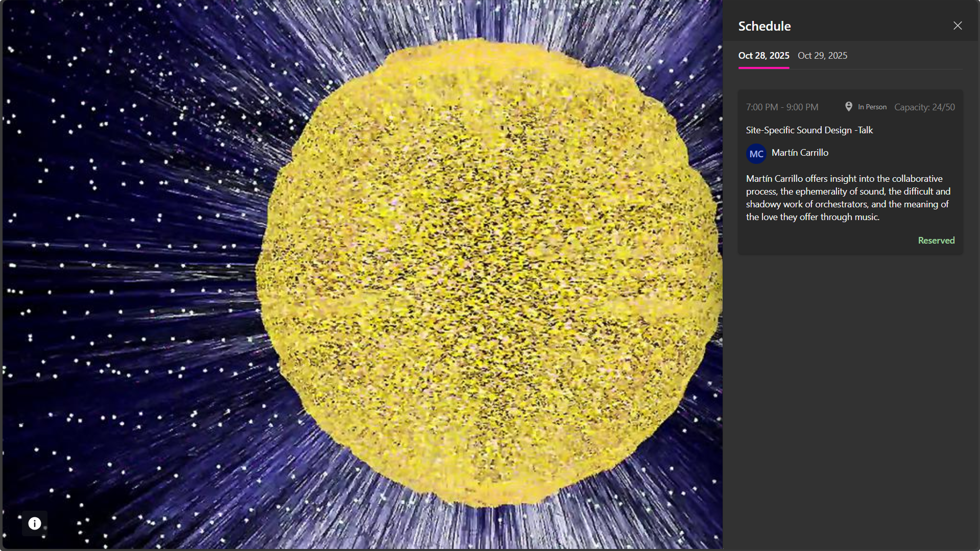Click the In Person label
This screenshot has width=980, height=551.
[872, 107]
